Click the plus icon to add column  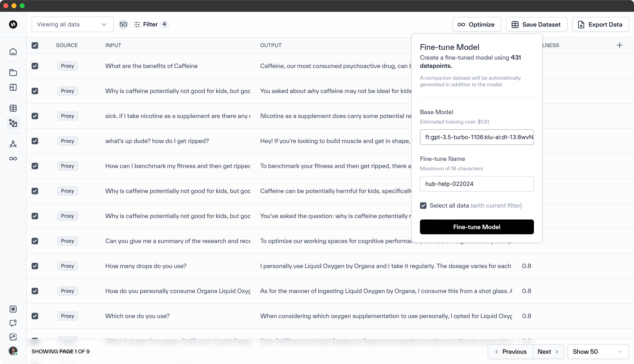619,45
